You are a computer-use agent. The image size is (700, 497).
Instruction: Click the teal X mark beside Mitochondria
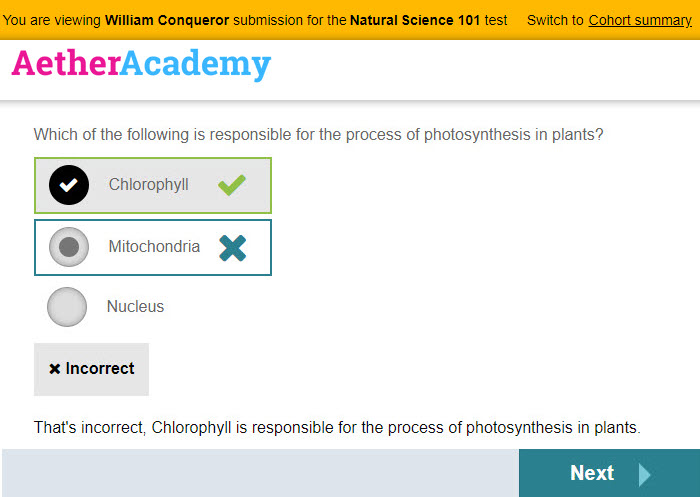click(232, 247)
